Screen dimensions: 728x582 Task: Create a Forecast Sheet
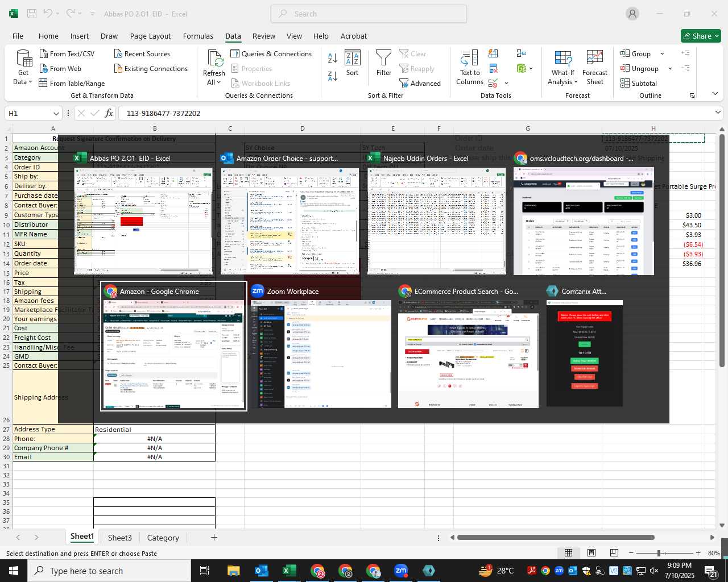[x=595, y=67]
